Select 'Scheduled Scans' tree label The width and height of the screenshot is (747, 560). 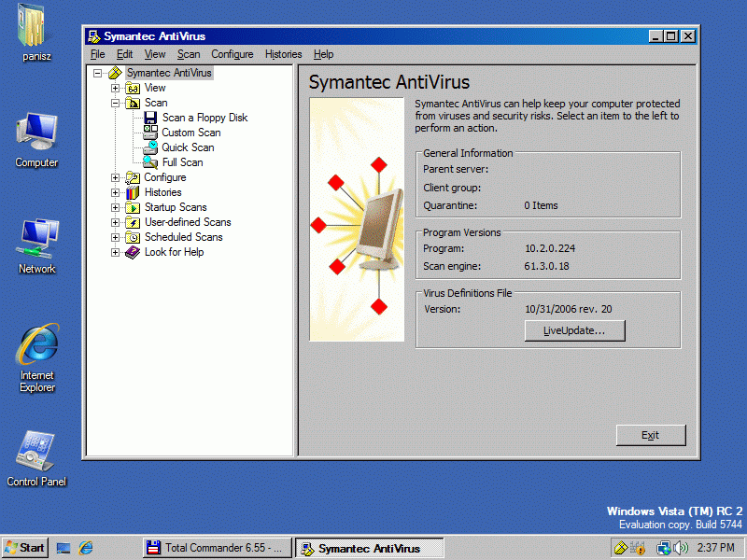point(183,237)
